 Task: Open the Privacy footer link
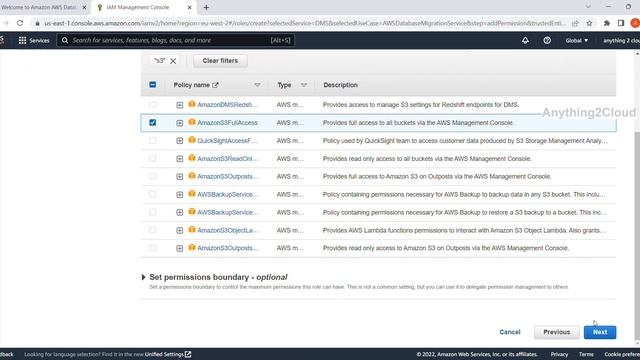(559, 354)
